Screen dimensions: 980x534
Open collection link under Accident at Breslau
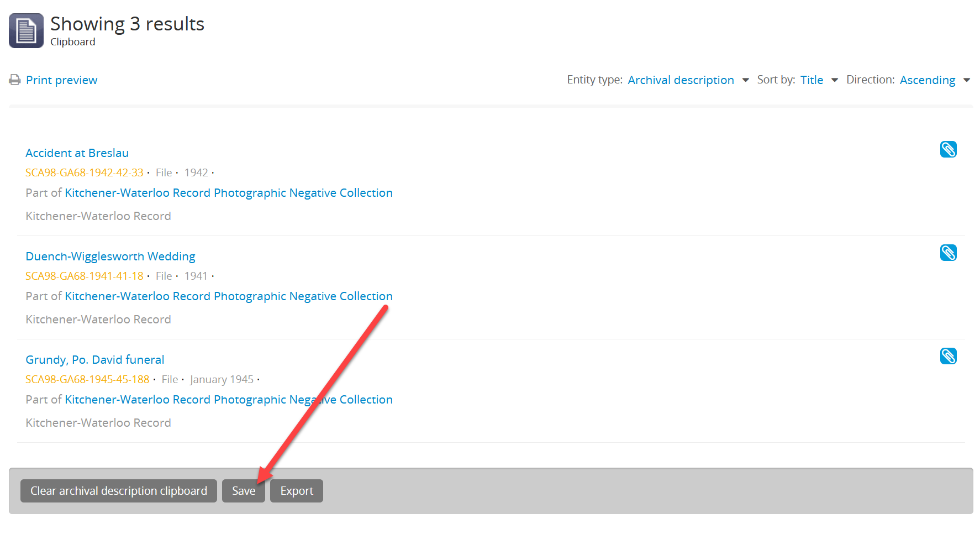pos(229,193)
